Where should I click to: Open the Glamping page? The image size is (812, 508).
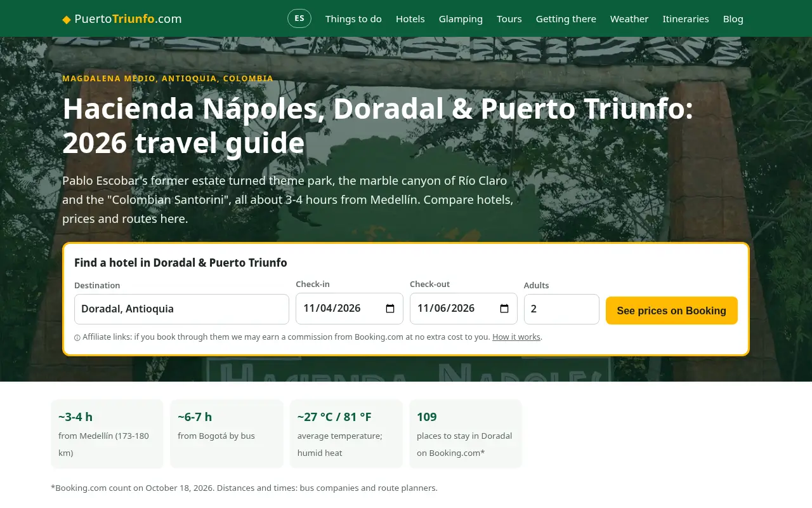pyautogui.click(x=461, y=19)
